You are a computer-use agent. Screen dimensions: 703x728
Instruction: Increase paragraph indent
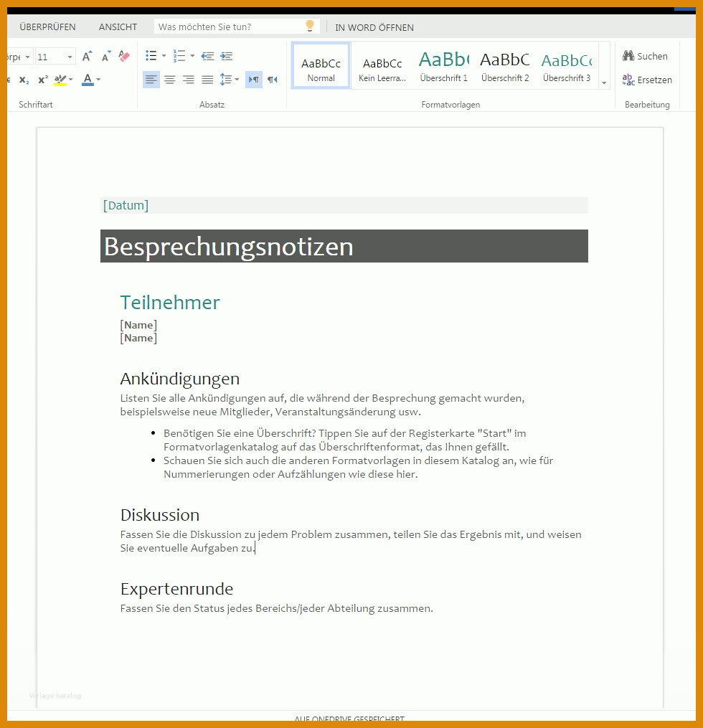(x=227, y=56)
